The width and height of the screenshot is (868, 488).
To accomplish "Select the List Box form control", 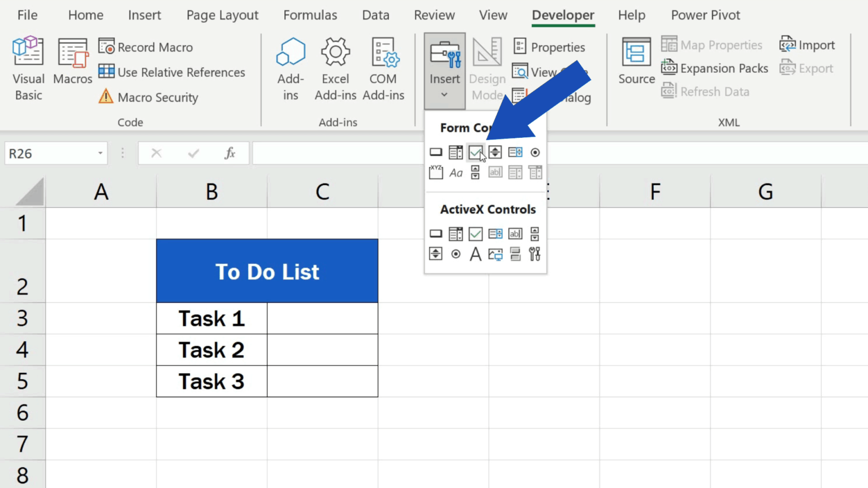I will point(515,152).
